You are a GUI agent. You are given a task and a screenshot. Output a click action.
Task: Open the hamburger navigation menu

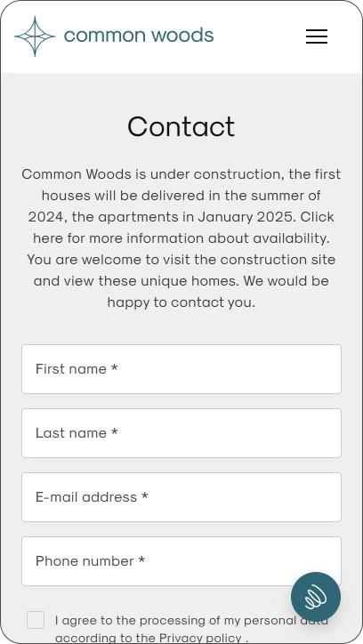coord(317,36)
